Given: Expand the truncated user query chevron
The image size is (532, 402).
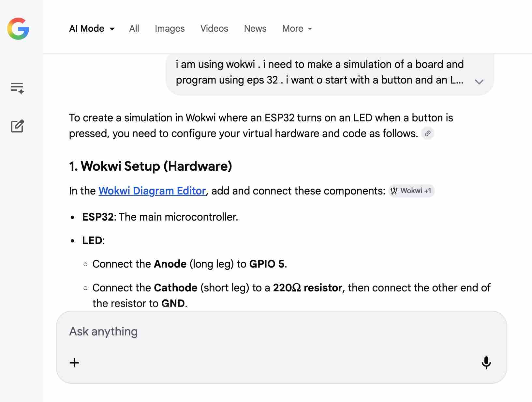Looking at the screenshot, I should click(479, 82).
